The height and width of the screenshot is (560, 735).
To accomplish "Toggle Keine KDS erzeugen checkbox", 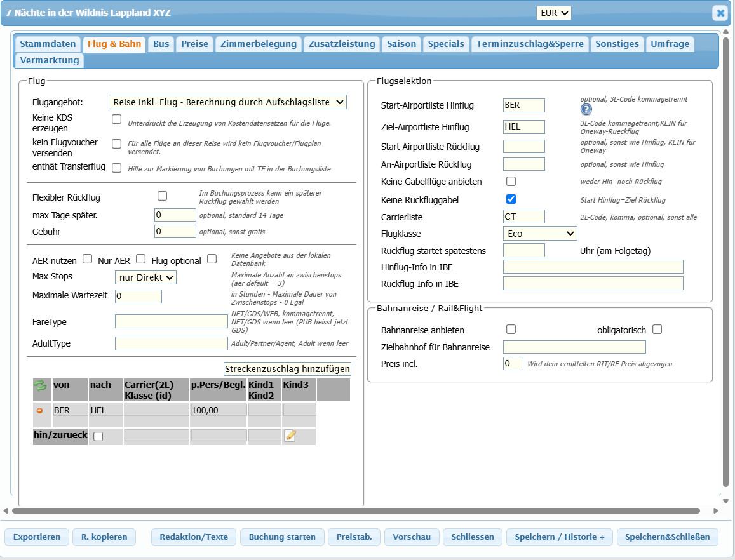I will tap(117, 119).
